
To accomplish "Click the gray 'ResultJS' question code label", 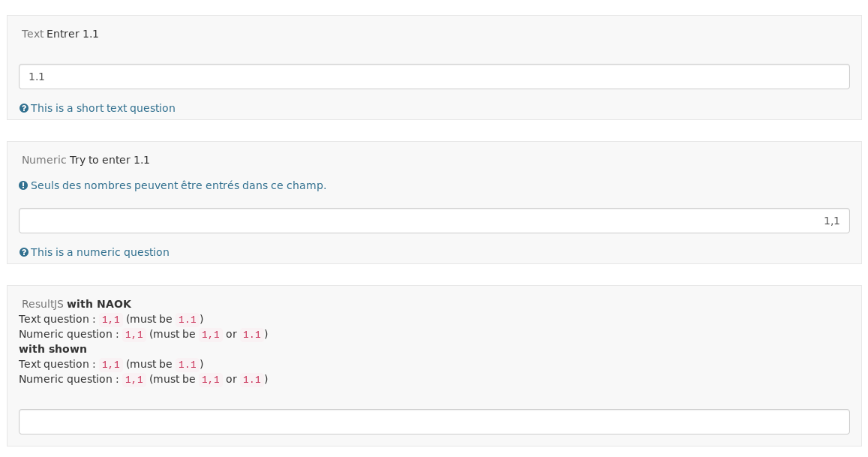I will [42, 304].
